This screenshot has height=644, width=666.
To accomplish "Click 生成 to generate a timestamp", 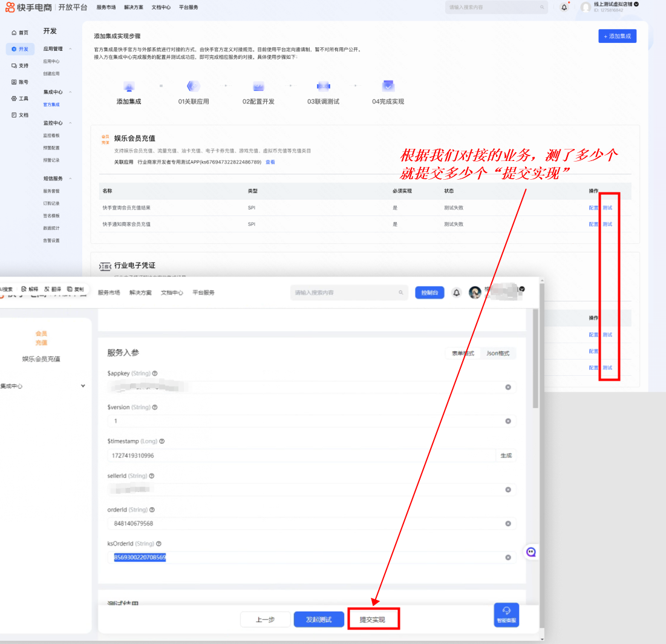I will pos(506,456).
